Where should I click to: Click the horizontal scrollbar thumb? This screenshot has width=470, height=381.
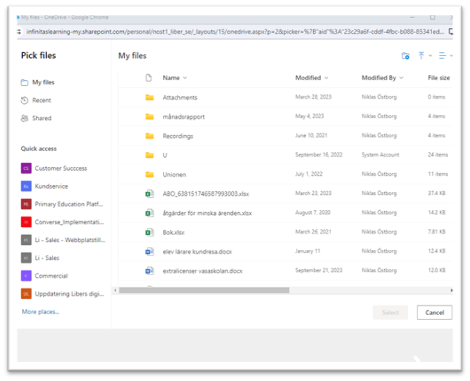click(x=204, y=290)
